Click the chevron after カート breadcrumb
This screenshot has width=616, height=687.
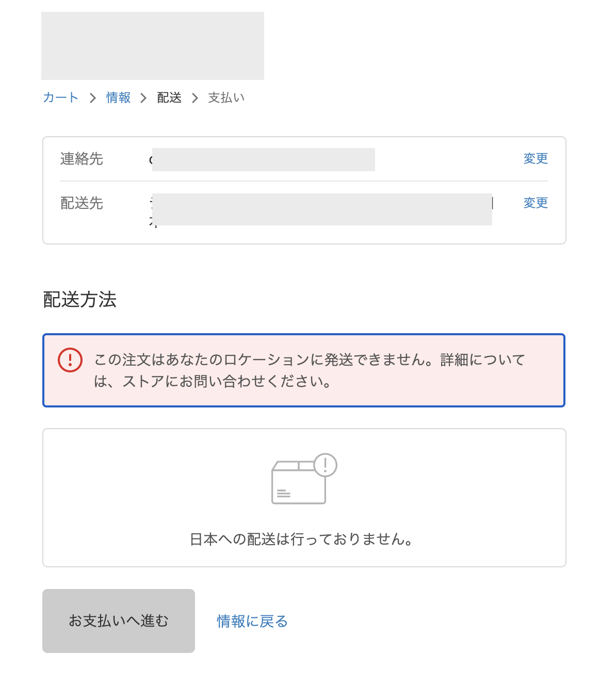(93, 98)
